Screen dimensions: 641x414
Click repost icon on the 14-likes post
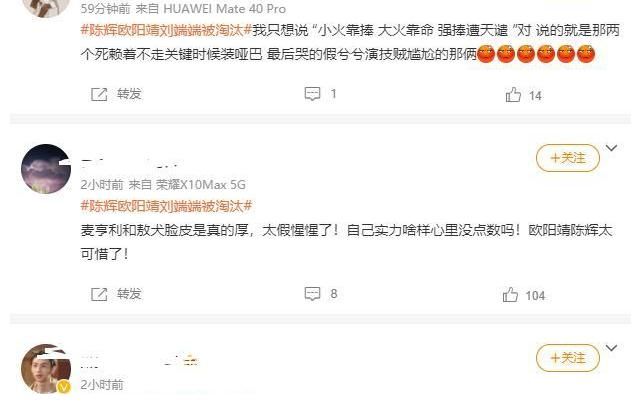click(x=99, y=94)
